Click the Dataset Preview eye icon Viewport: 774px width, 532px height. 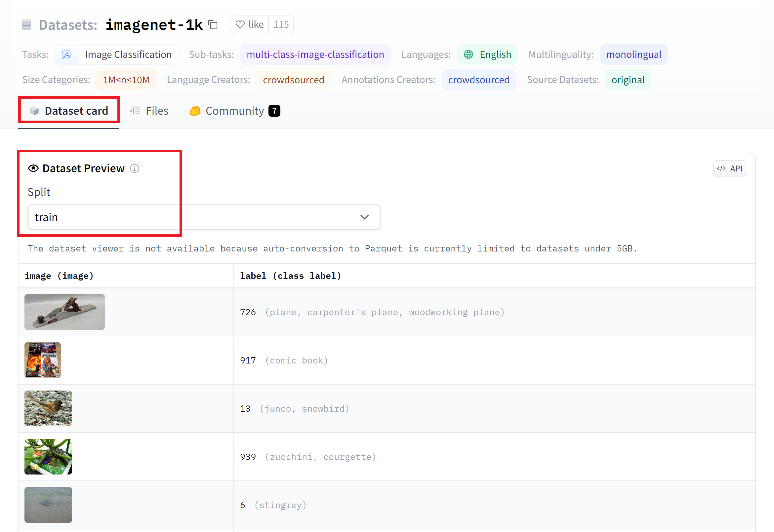coord(33,168)
